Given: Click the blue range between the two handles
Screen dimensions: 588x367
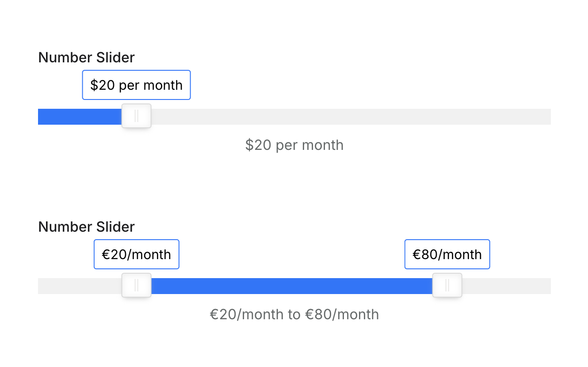Looking at the screenshot, I should click(x=292, y=286).
